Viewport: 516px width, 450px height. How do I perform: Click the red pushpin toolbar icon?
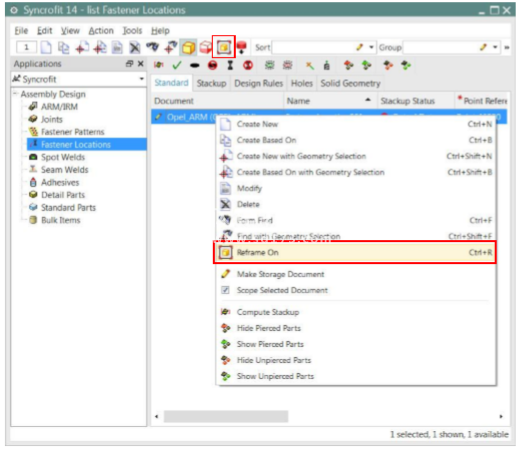pos(242,47)
